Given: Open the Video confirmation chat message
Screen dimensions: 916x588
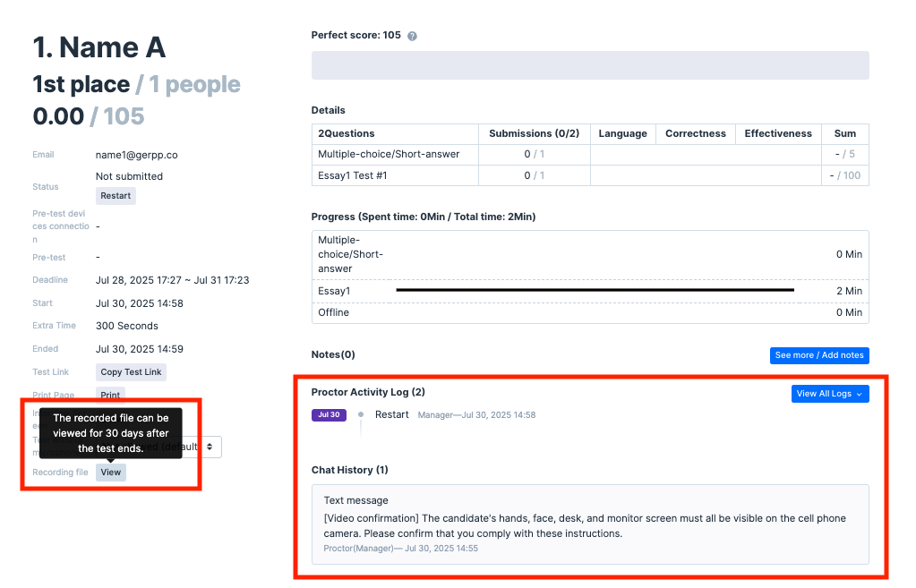Looking at the screenshot, I should [589, 524].
